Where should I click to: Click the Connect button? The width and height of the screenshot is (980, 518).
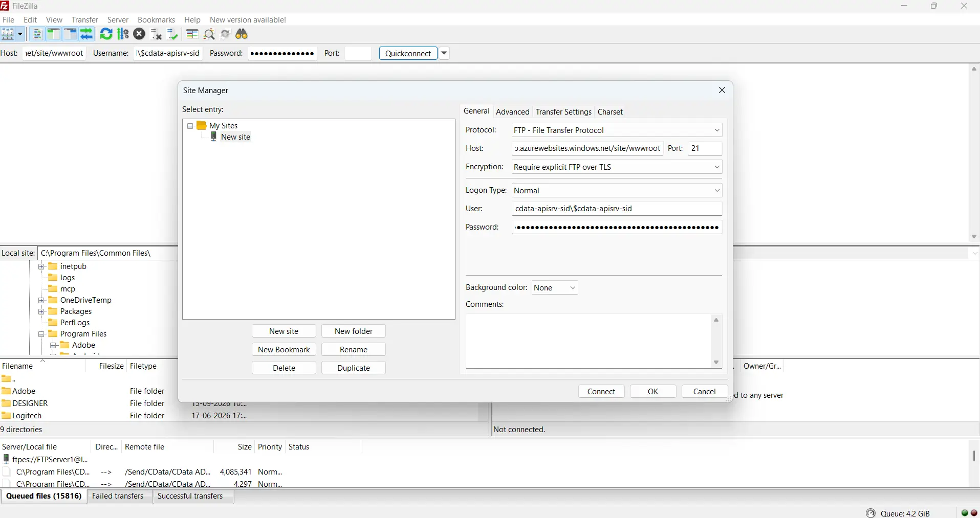point(601,392)
